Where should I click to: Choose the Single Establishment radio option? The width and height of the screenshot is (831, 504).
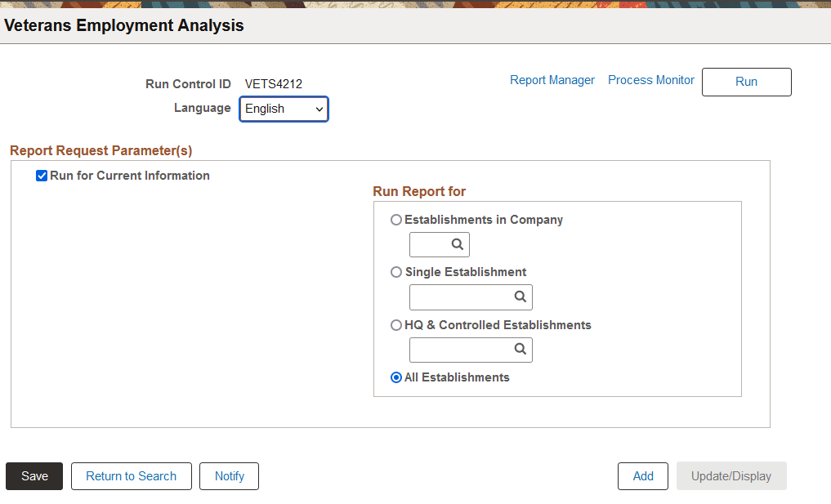396,272
